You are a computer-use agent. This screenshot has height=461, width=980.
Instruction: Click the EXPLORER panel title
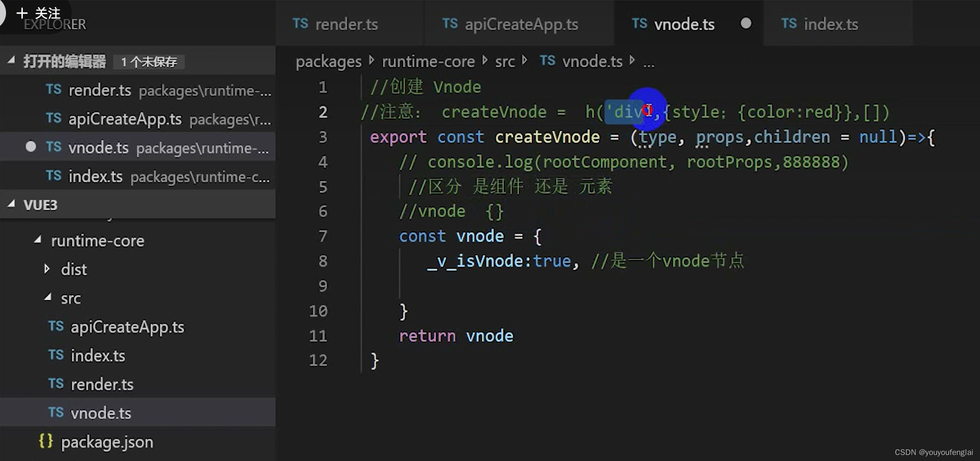tap(55, 24)
